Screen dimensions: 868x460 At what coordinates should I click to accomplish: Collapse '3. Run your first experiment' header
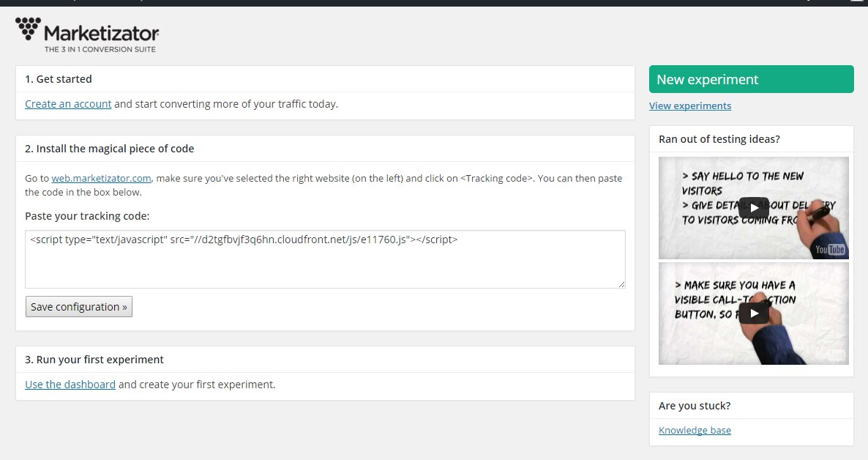[325, 360]
